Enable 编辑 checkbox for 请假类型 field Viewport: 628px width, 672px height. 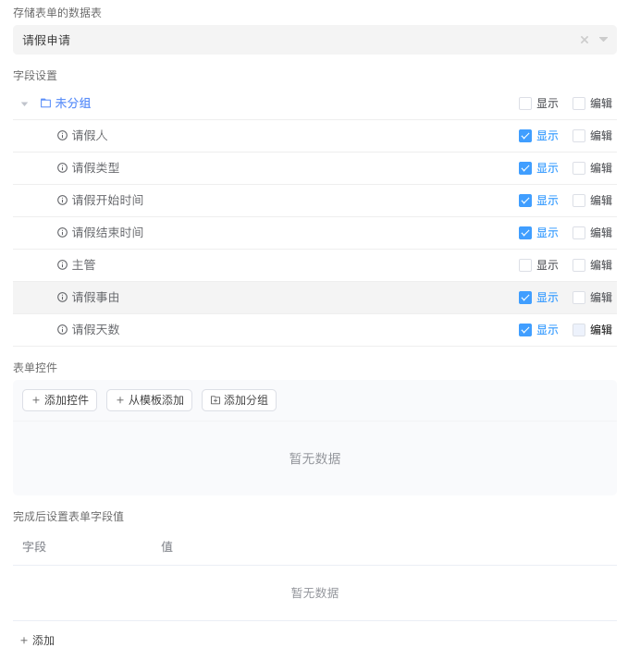tap(579, 168)
